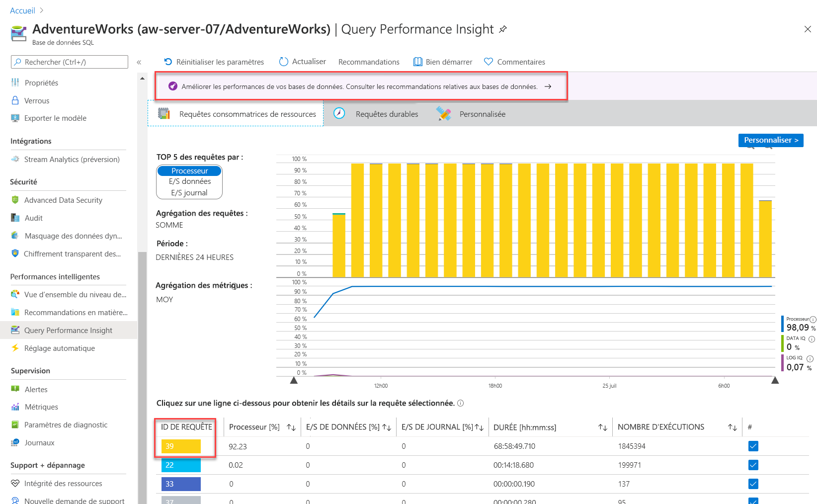The height and width of the screenshot is (504, 817).
Task: Click the Commentaires heart icon
Action: coord(489,62)
